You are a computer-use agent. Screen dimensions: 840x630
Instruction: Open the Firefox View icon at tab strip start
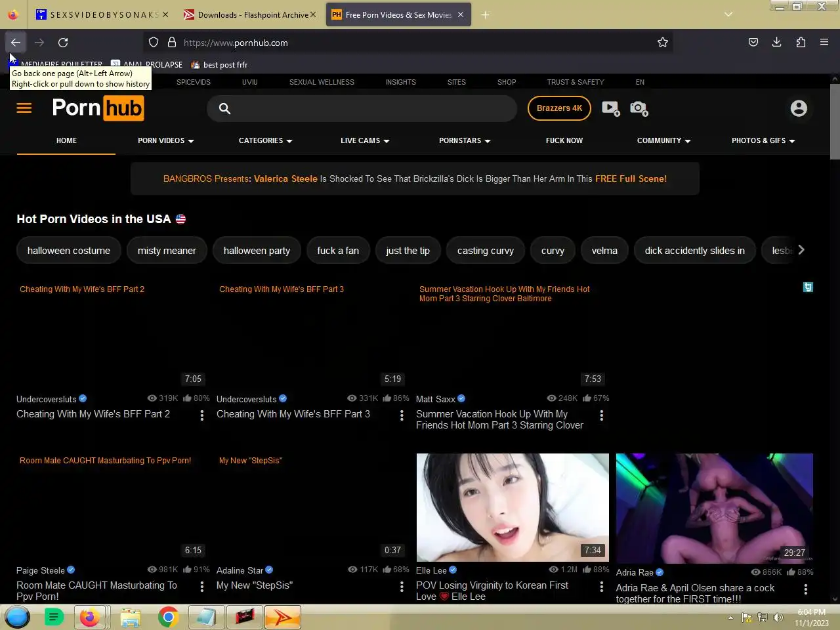click(13, 14)
